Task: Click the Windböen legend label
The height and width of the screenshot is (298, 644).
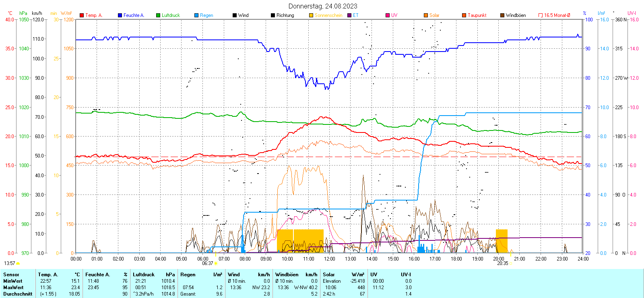Action: pos(516,15)
